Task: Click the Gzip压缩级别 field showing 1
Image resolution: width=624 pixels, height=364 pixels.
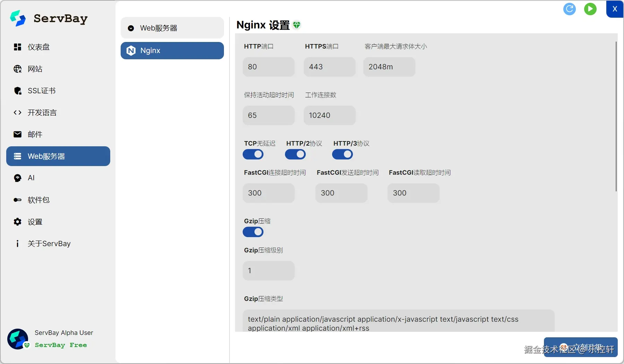Action: (x=269, y=271)
